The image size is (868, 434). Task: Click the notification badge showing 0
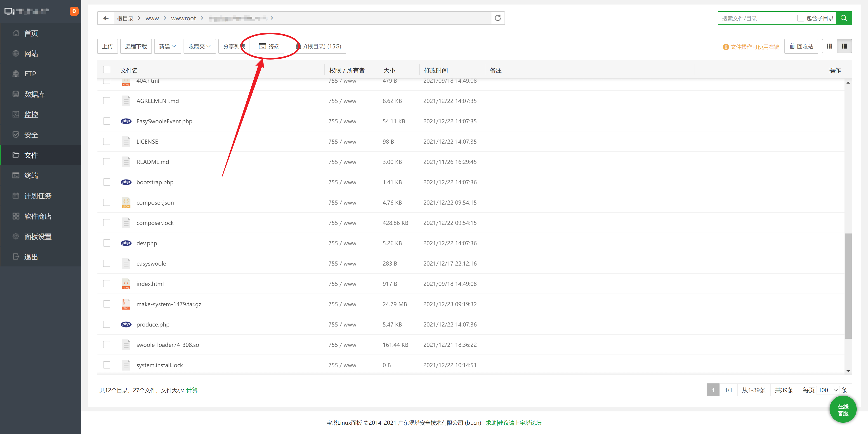click(x=74, y=11)
